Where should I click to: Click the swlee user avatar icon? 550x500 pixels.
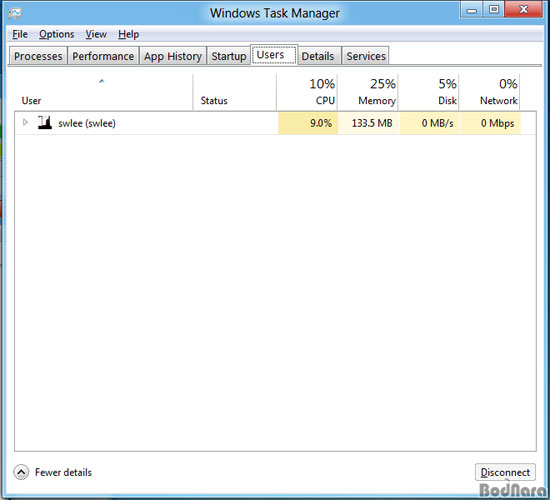pyautogui.click(x=45, y=122)
